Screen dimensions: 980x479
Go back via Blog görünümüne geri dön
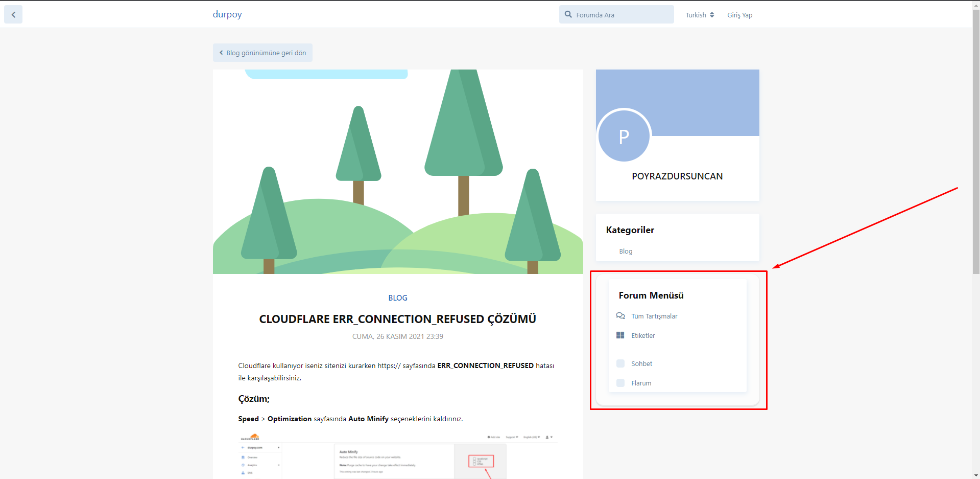click(262, 53)
